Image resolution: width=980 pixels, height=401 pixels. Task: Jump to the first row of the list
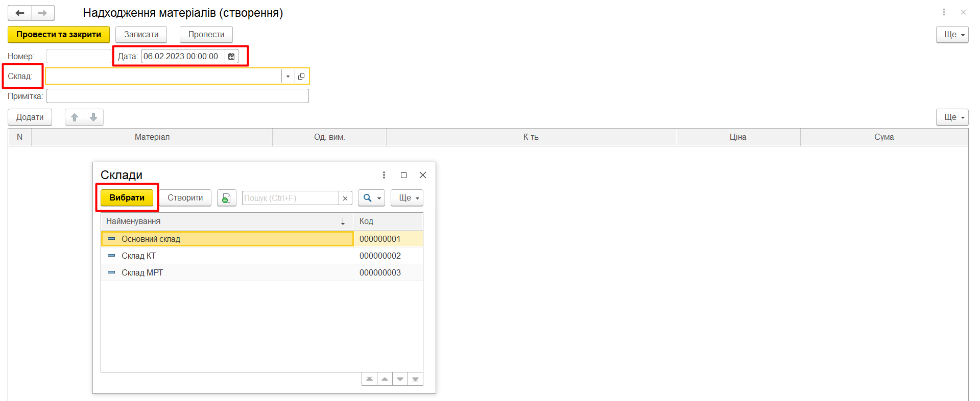[369, 379]
